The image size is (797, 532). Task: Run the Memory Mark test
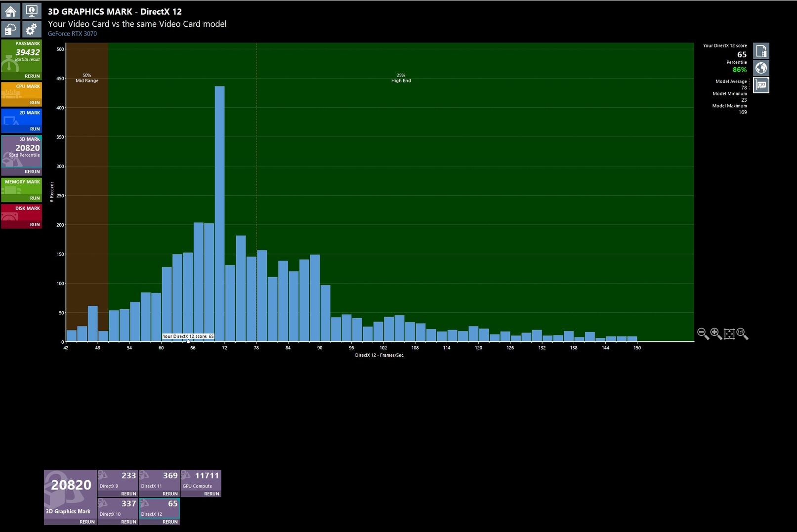[x=35, y=198]
